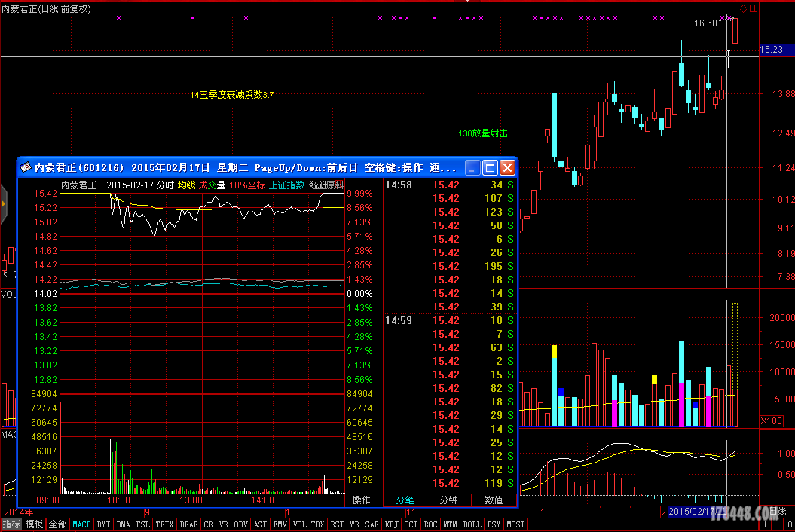
Task: Click the 130放量射击 green annotation
Action: [483, 133]
